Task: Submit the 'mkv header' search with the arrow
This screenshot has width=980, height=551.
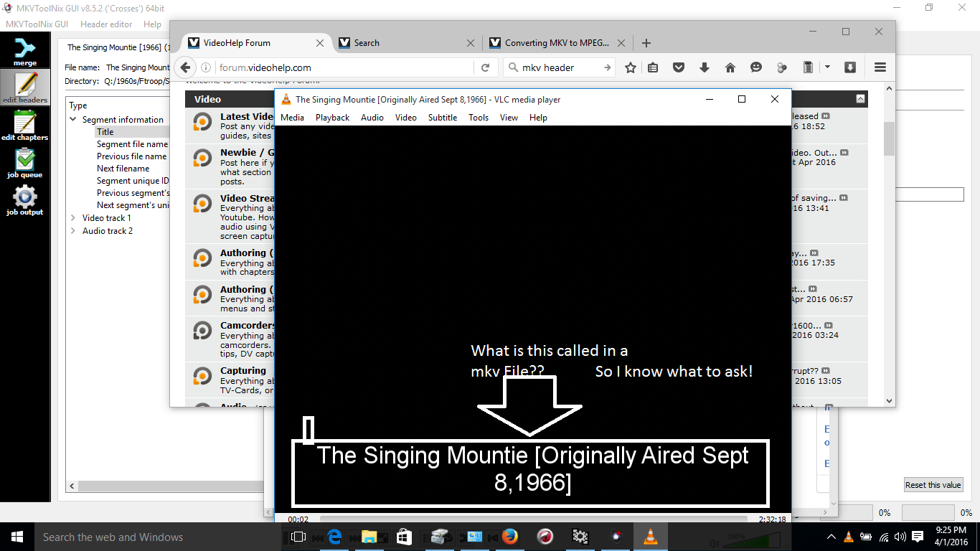Action: point(607,67)
